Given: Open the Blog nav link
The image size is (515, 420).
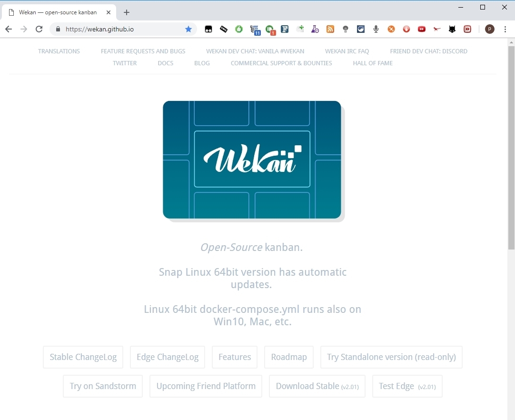Looking at the screenshot, I should coord(202,63).
